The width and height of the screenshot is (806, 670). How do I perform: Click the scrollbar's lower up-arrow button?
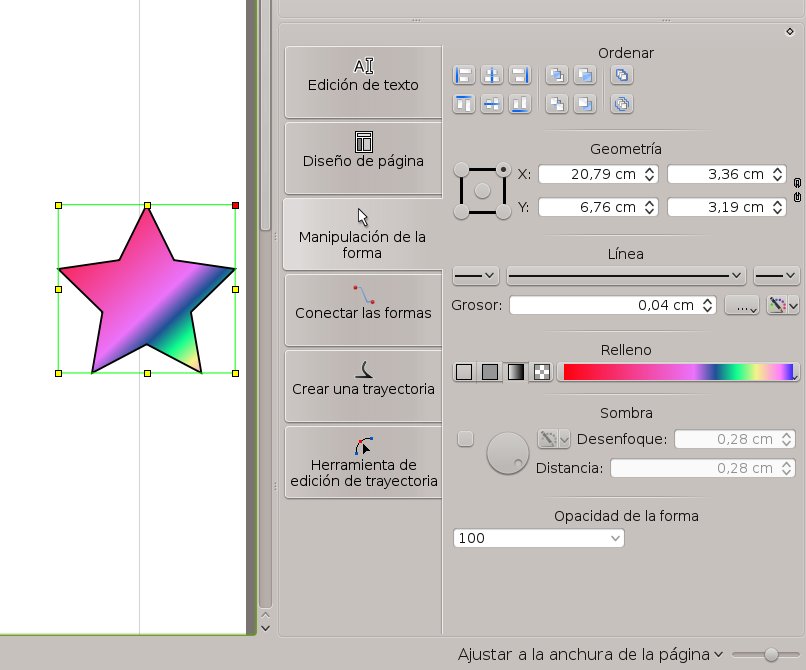[265, 615]
